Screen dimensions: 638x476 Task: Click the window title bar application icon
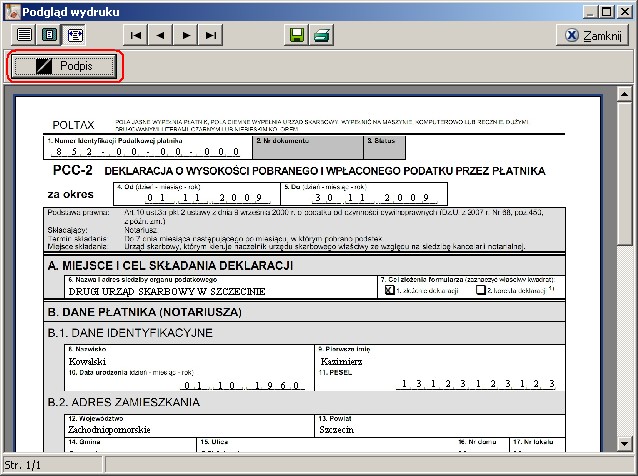coord(11,10)
